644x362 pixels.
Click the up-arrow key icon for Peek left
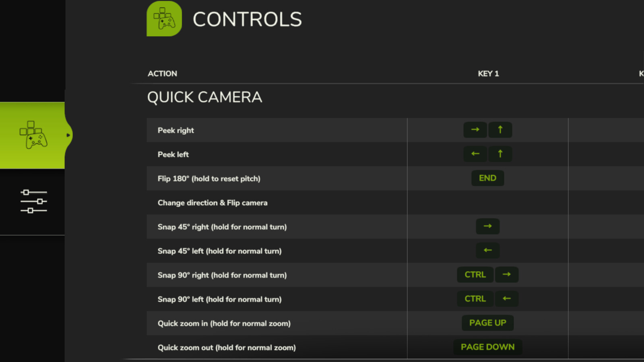(500, 154)
